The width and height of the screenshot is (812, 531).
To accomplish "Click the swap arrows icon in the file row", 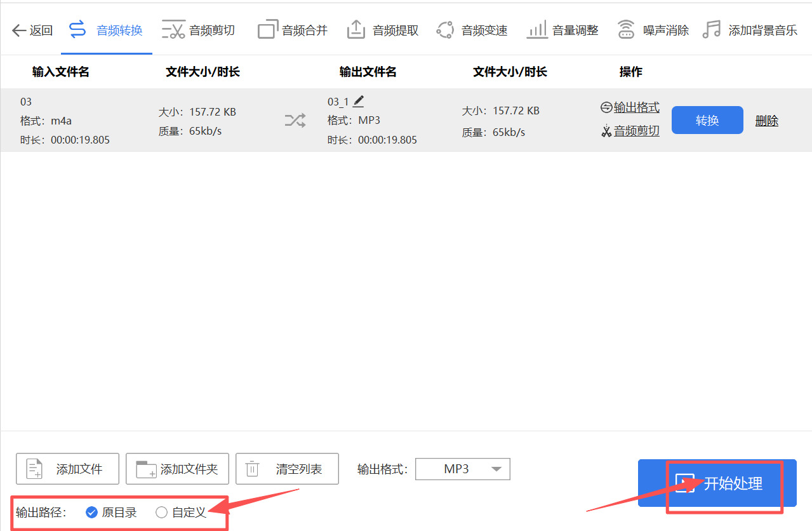I will click(295, 120).
